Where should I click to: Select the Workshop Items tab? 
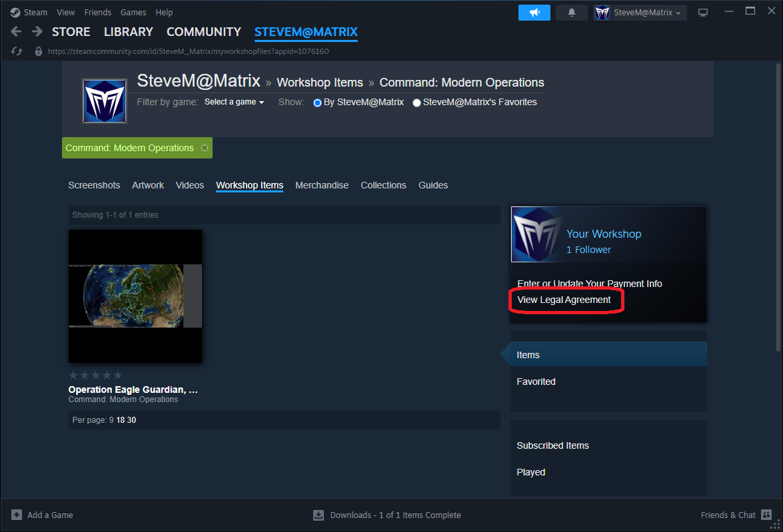coord(250,185)
